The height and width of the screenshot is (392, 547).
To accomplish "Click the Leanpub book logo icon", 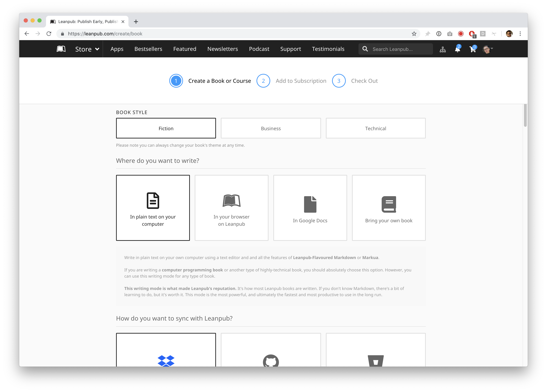I will click(x=61, y=49).
